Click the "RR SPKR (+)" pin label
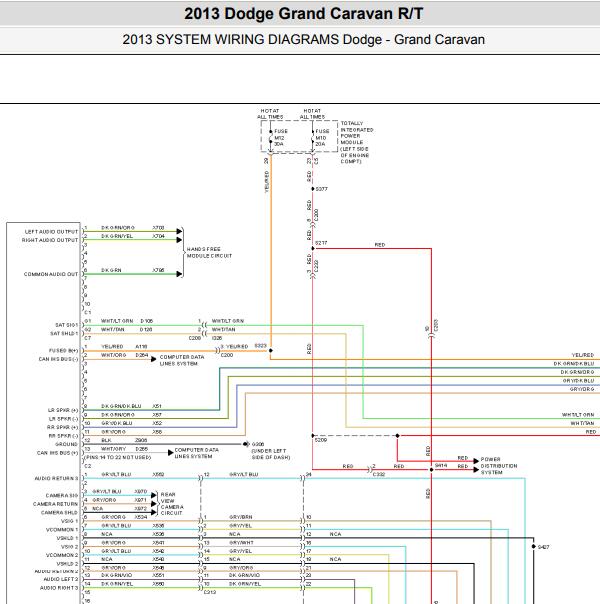600x604 pixels. [x=62, y=427]
